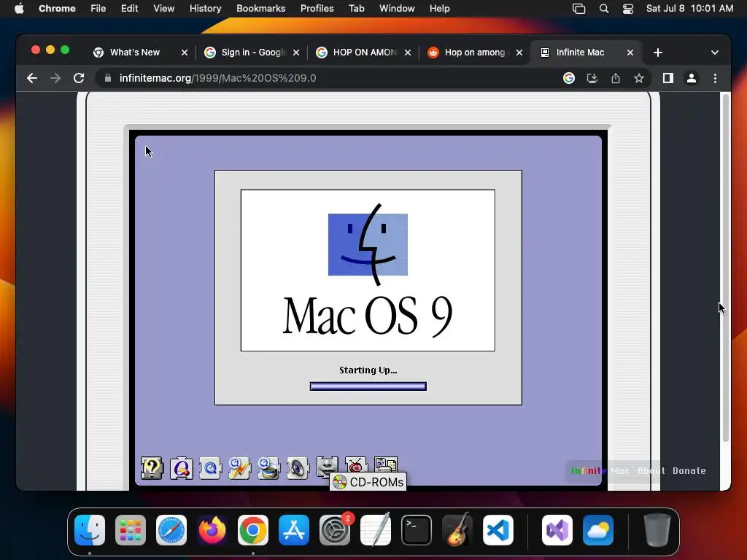Image resolution: width=747 pixels, height=560 pixels.
Task: Click the Finder icon in the Dock
Action: point(90,530)
